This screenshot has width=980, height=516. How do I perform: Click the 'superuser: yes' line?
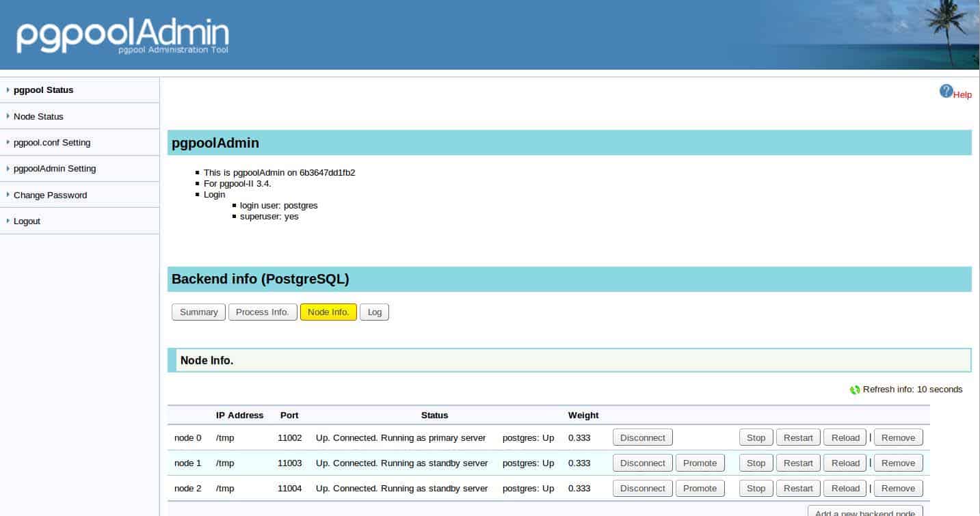[269, 216]
